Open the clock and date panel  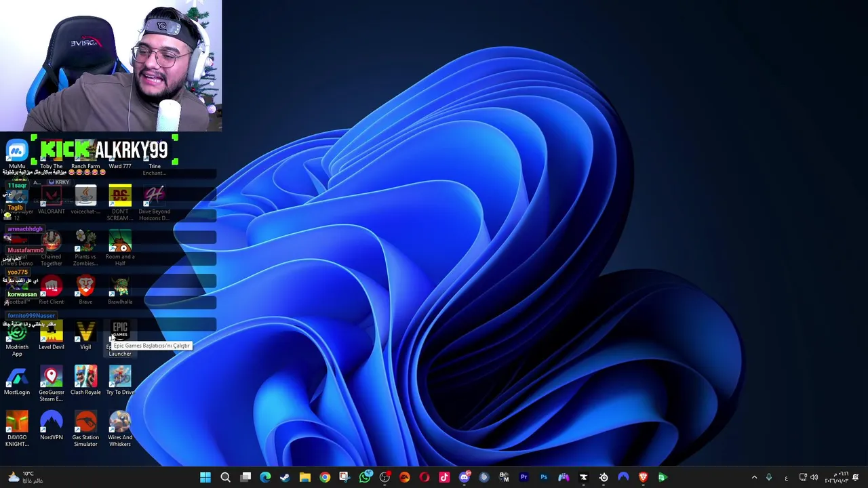coord(836,477)
